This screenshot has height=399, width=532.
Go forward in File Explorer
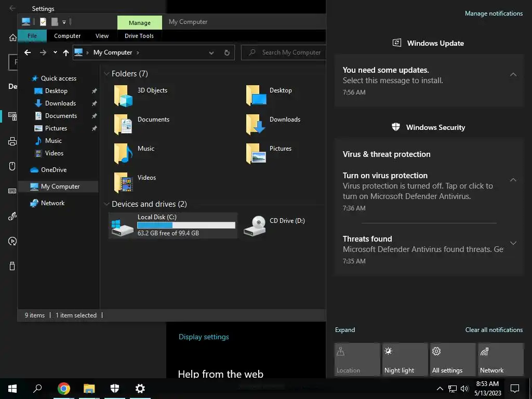click(43, 52)
